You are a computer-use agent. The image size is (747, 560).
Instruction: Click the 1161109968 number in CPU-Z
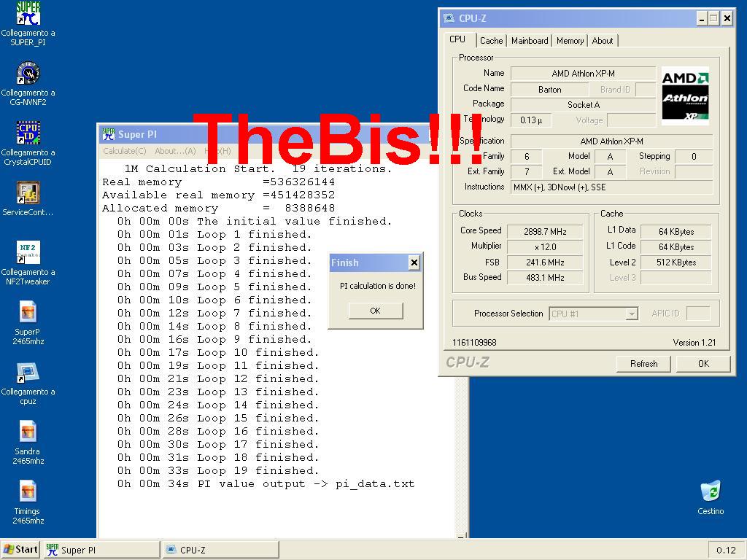pyautogui.click(x=474, y=343)
